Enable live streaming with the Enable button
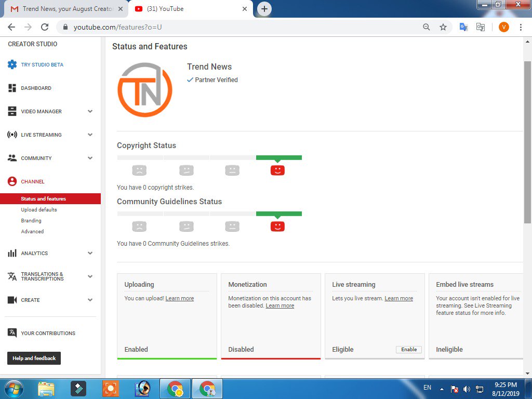The width and height of the screenshot is (532, 399). coord(409,350)
